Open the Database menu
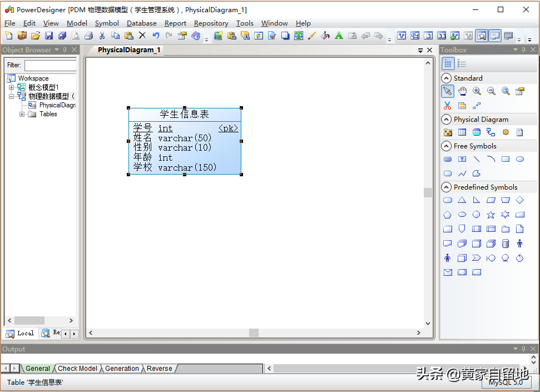 (x=141, y=23)
